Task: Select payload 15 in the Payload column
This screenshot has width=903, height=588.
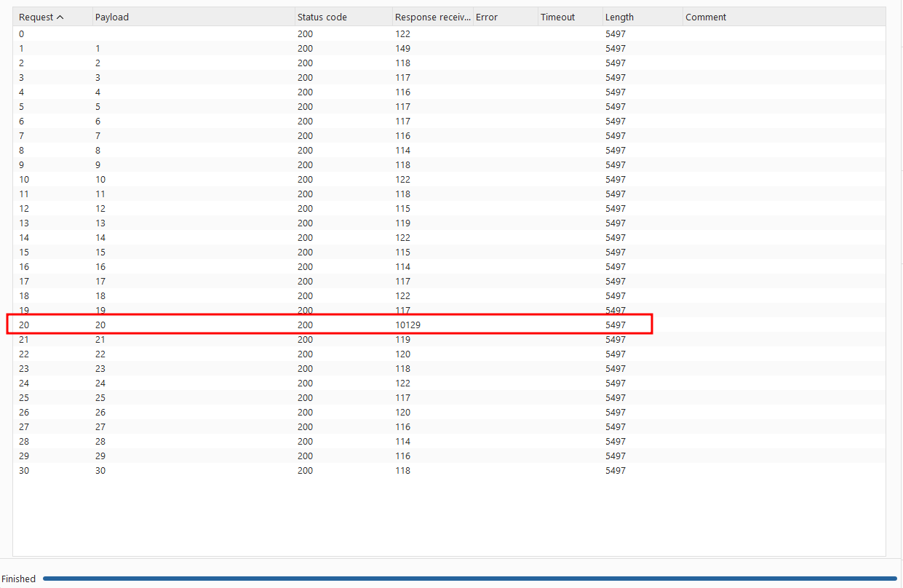Action: 100,252
